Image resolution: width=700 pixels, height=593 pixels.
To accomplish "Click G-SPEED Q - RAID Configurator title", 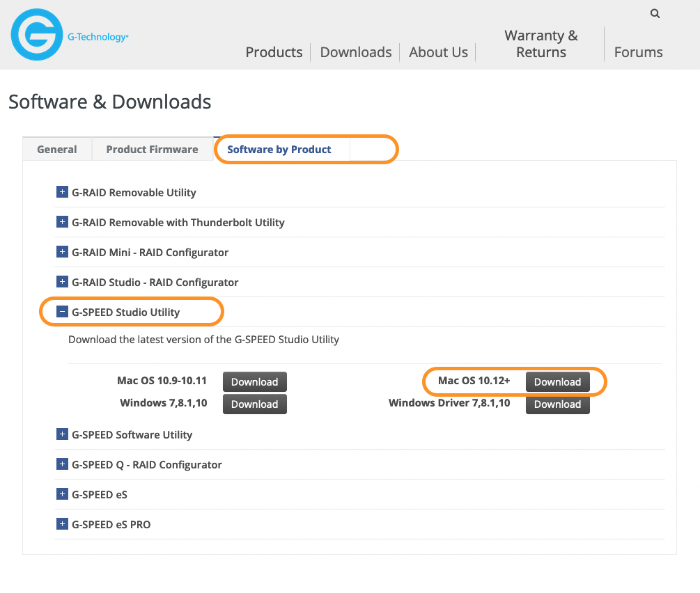I will click(147, 464).
